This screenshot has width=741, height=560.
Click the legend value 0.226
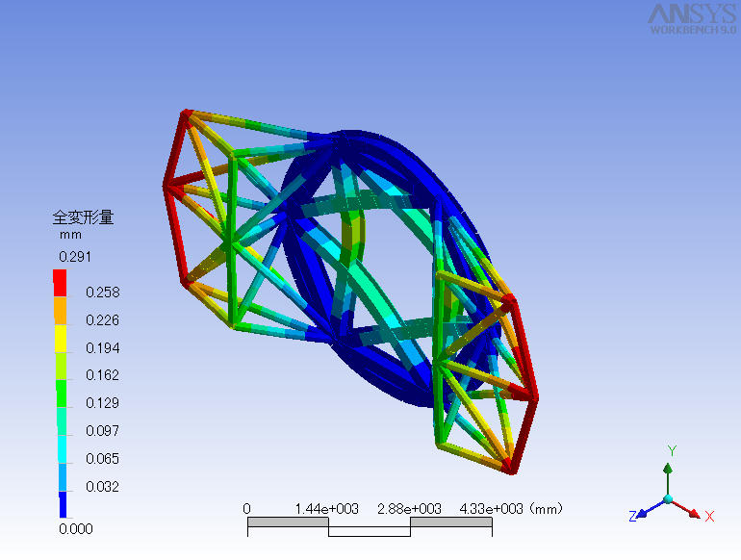point(103,320)
